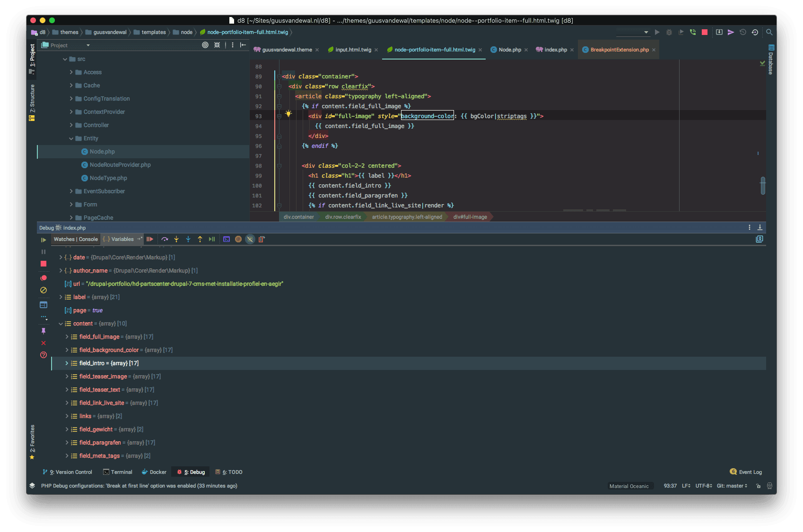Switch to the Node.php editor tab
The height and width of the screenshot is (532, 803).
point(509,50)
